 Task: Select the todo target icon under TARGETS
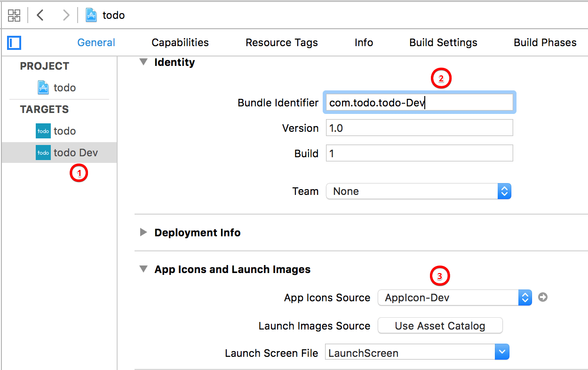pyautogui.click(x=43, y=130)
